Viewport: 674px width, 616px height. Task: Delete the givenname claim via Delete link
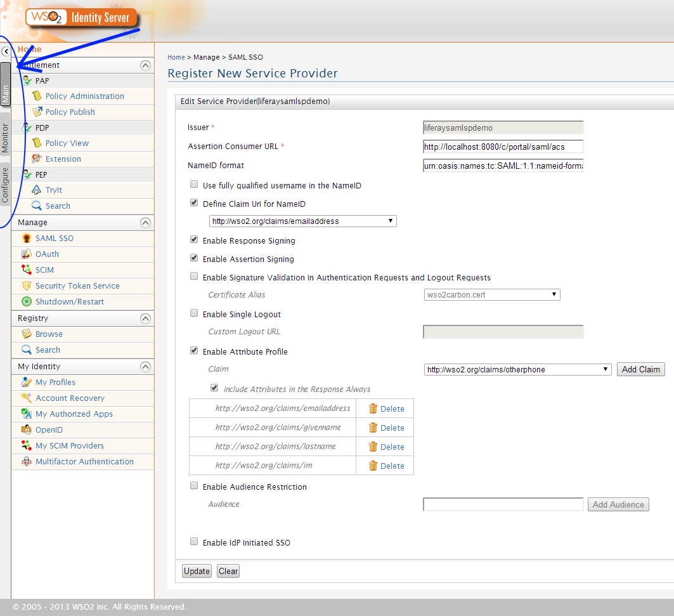tap(392, 428)
